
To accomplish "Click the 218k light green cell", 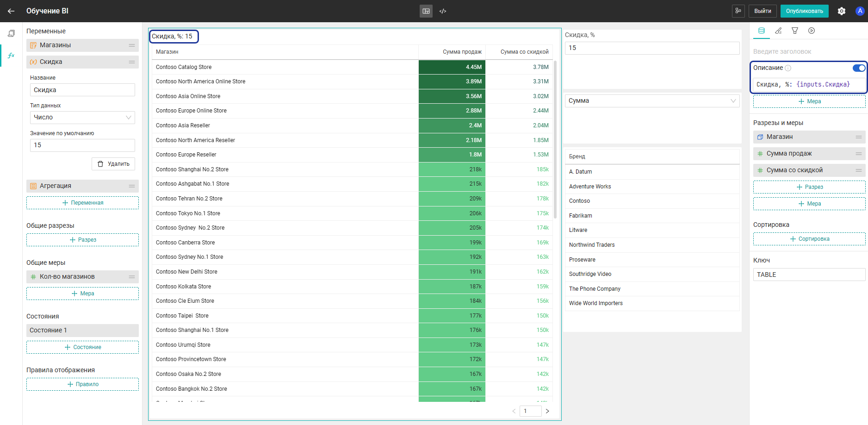I will coord(452,169).
